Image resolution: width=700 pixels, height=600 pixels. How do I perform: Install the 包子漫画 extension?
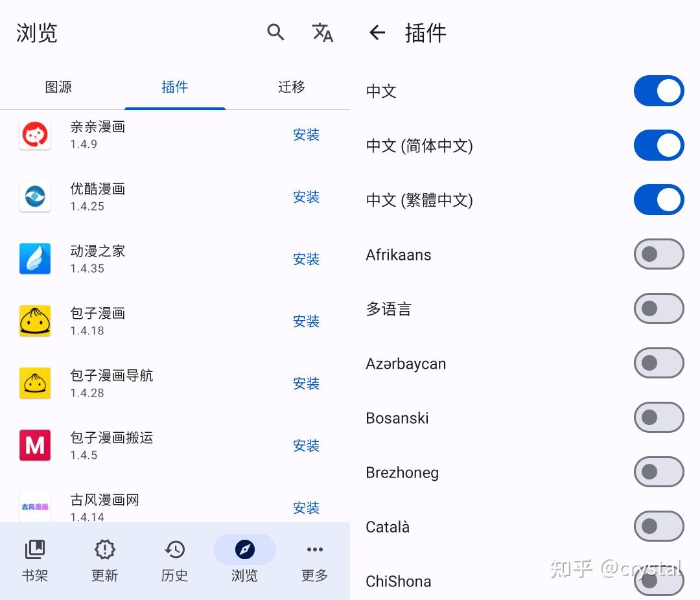point(306,321)
